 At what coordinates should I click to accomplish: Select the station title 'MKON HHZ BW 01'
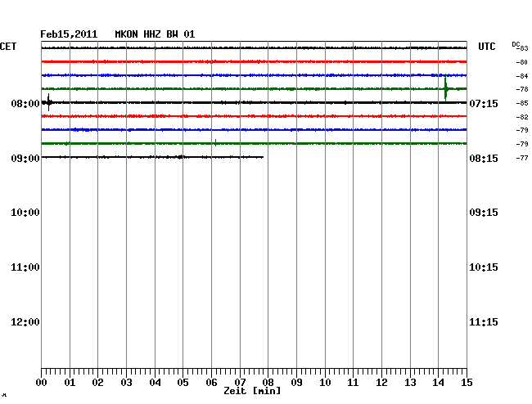click(155, 34)
